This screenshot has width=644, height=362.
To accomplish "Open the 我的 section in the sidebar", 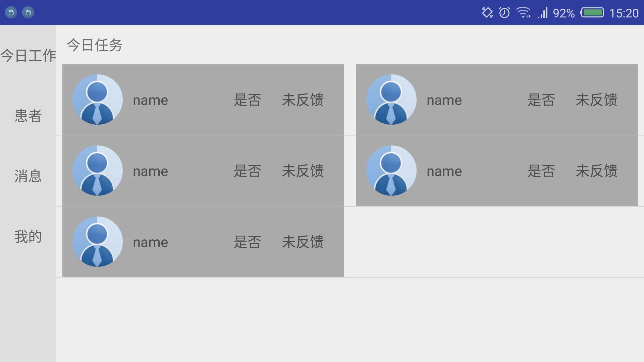I will click(x=28, y=236).
